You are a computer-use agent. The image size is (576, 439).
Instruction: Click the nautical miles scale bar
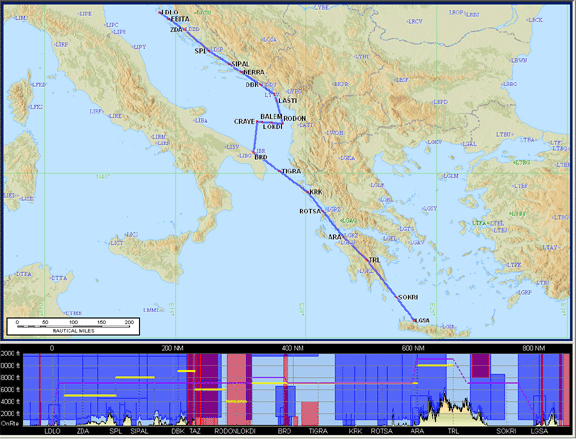[x=73, y=326]
